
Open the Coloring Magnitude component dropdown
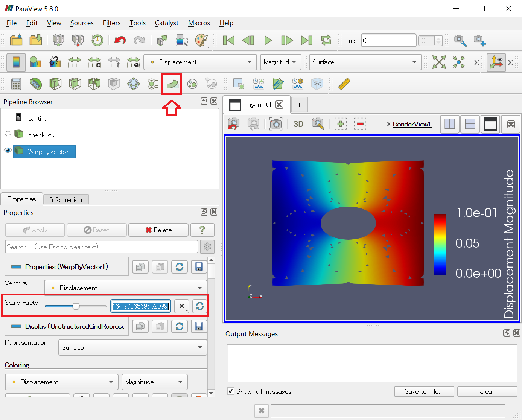point(154,382)
